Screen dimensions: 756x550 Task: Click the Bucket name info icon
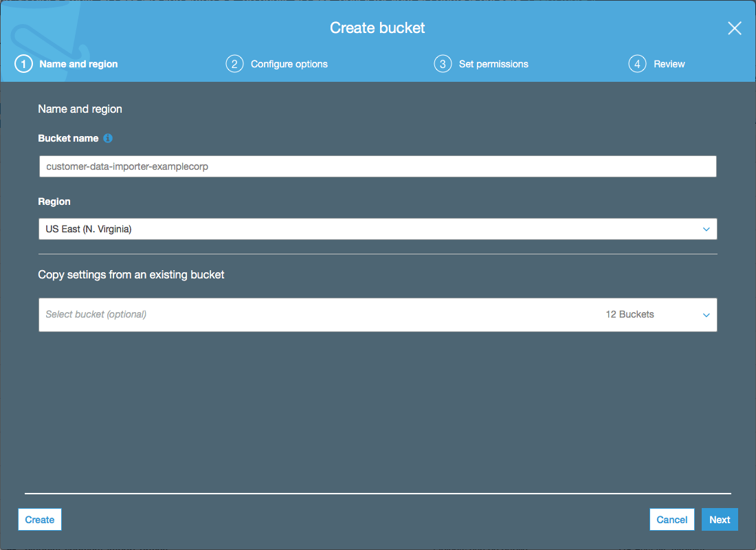click(108, 138)
